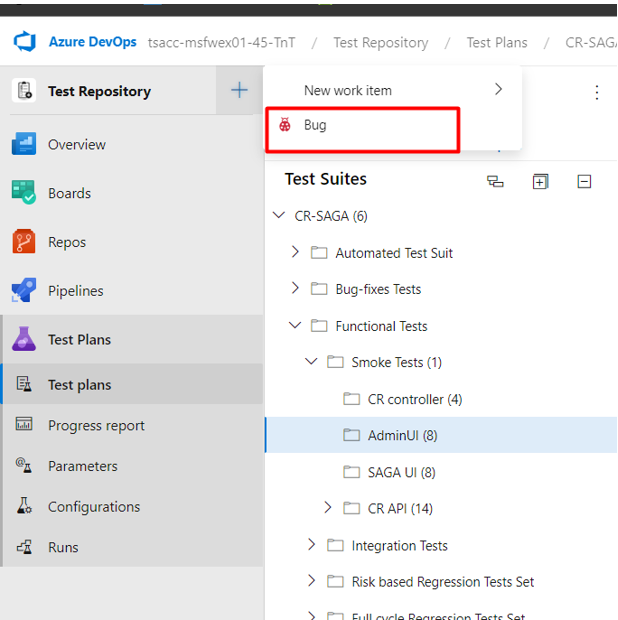This screenshot has height=620, width=618.
Task: Expand the Integration Tests chevron
Action: tap(311, 545)
